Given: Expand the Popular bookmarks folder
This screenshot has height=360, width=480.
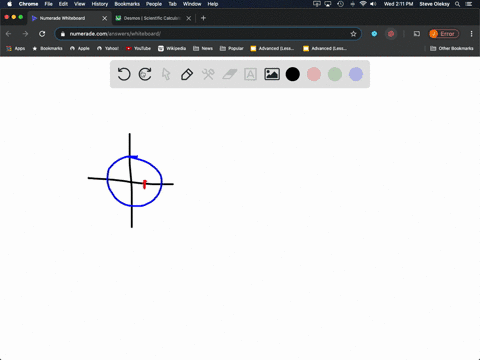Looking at the screenshot, I should tap(232, 48).
